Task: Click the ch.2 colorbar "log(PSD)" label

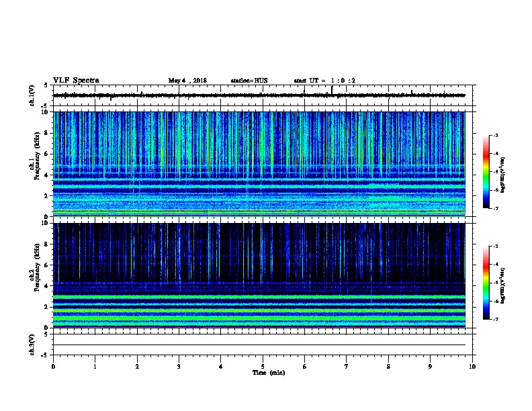Action: 502,286
